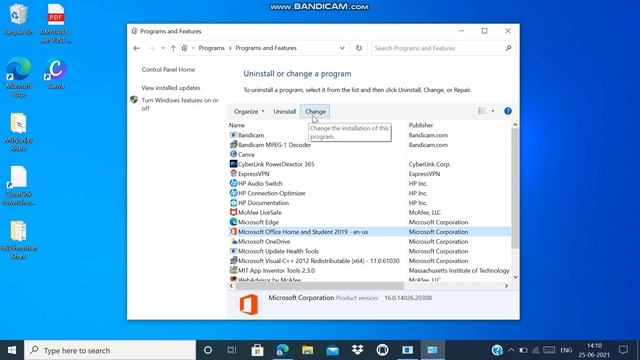
Task: Open View installed updates link
Action: click(x=171, y=88)
